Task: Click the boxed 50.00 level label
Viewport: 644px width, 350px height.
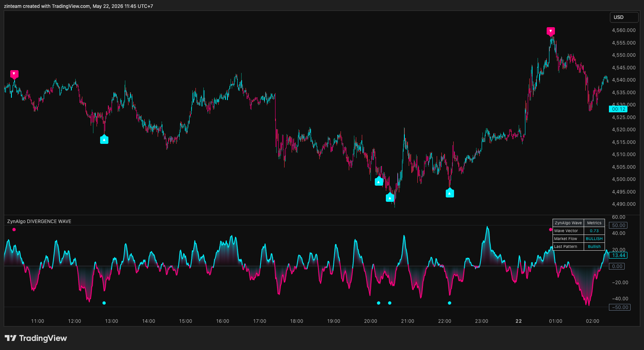Action: [618, 225]
